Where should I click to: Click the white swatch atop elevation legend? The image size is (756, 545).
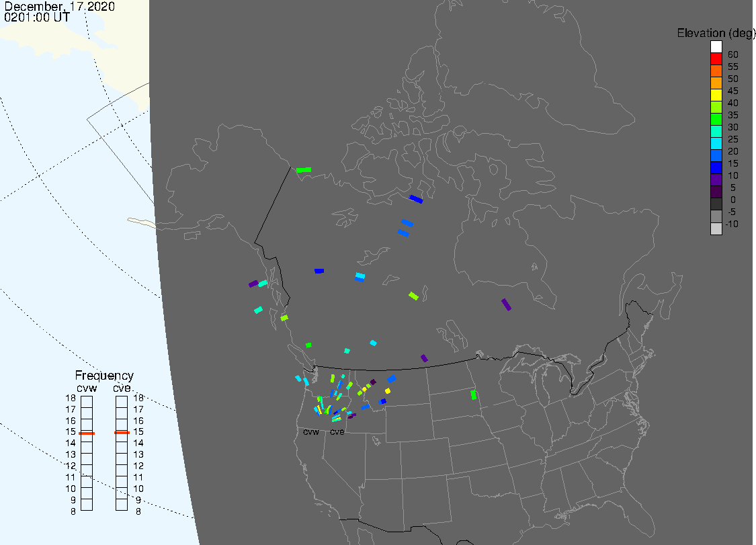[x=716, y=47]
